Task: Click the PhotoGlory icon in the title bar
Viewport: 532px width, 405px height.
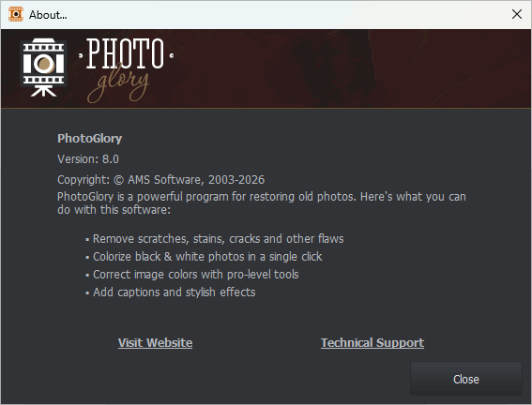Action: 16,14
